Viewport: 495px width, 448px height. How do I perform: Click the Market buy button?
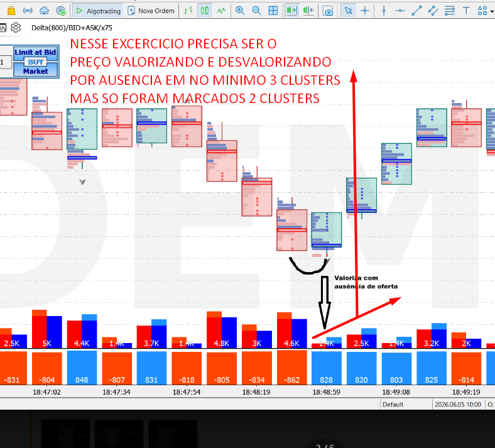click(35, 72)
